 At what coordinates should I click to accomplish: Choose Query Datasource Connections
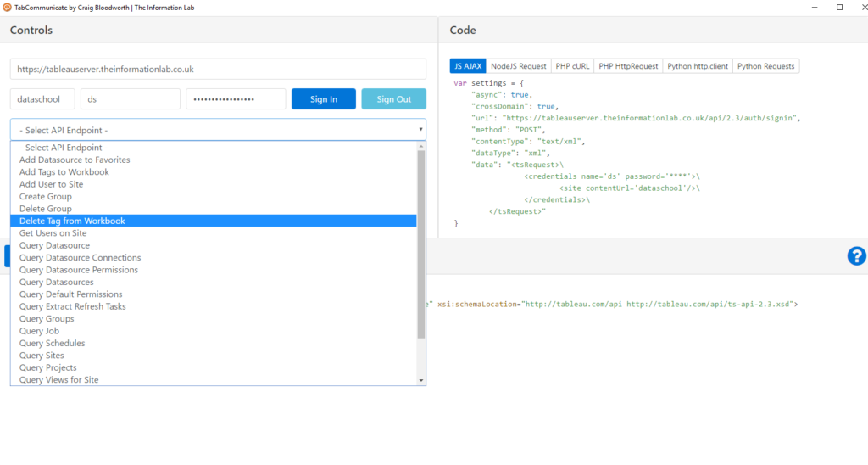(213, 257)
